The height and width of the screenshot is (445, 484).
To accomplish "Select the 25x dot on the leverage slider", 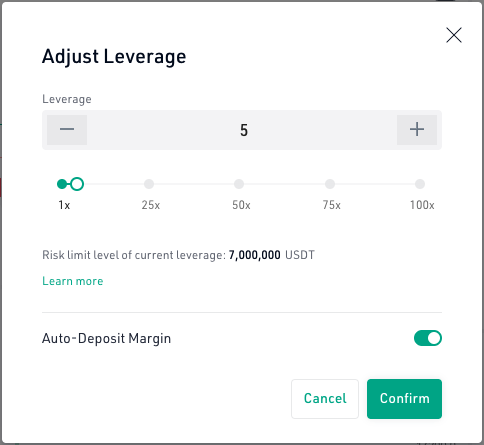I will 149,184.
